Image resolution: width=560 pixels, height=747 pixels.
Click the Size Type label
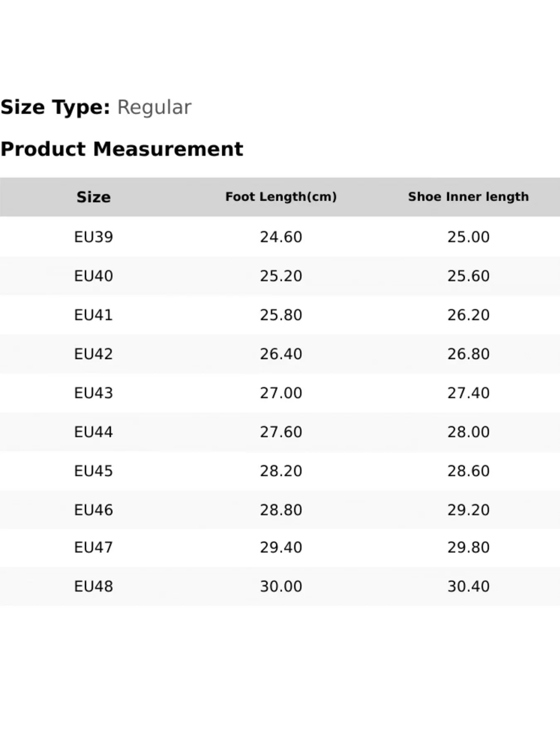tap(55, 107)
